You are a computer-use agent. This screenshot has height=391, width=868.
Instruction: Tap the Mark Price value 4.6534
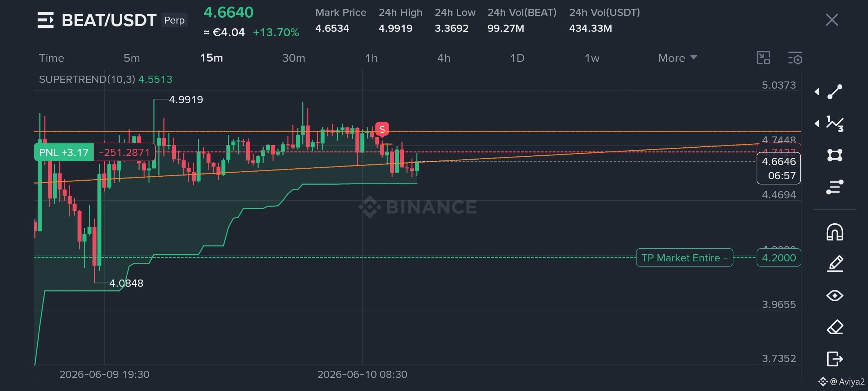coord(332,28)
